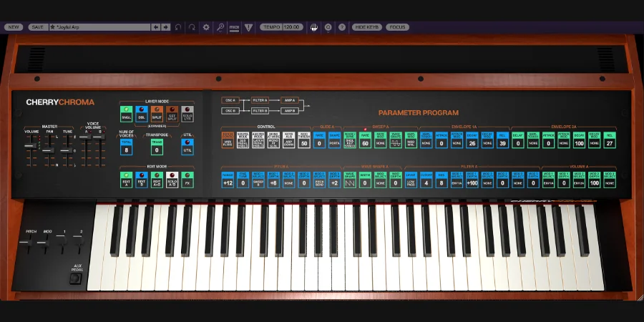Click the AMP B block in signal diagram
Image resolution: width=644 pixels, height=322 pixels.
(290, 111)
